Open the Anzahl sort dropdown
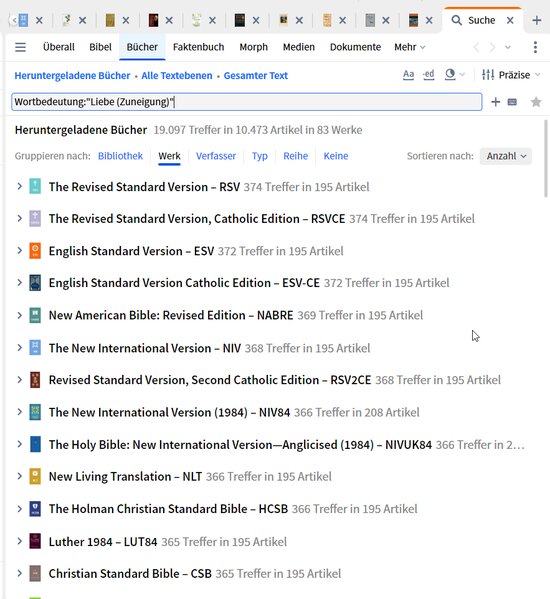This screenshot has width=550, height=599. click(x=506, y=156)
